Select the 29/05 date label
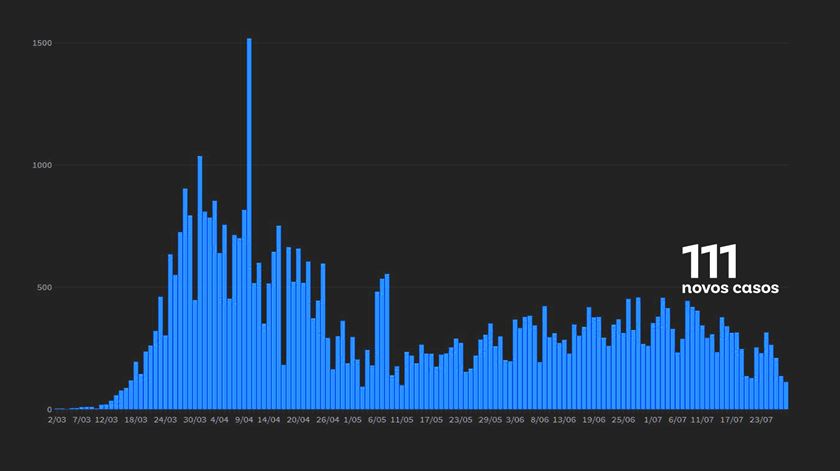The height and width of the screenshot is (471, 840). coord(490,420)
